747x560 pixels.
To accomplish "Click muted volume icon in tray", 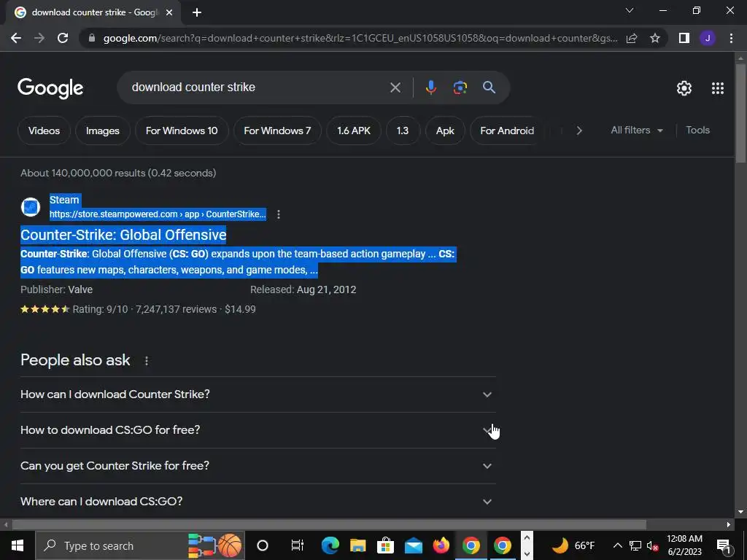I will [652, 545].
